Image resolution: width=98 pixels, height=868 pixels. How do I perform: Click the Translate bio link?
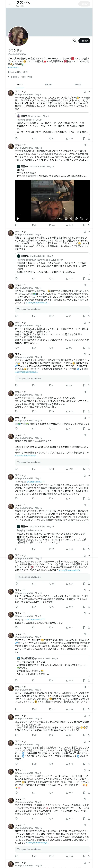pos(14,67)
